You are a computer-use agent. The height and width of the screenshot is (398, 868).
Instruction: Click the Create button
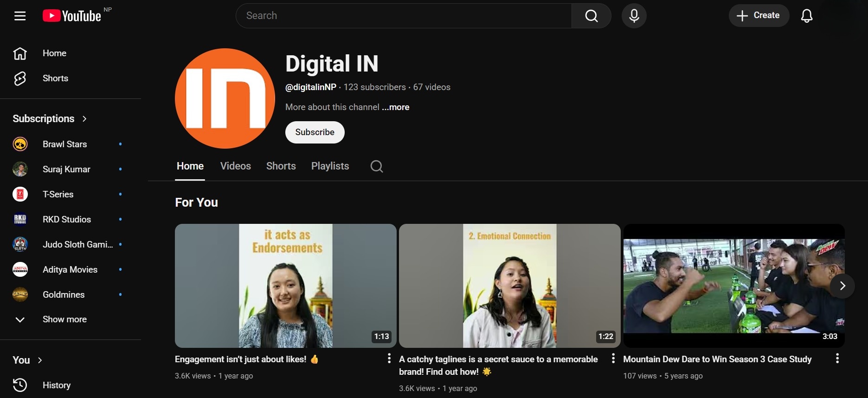click(x=759, y=16)
